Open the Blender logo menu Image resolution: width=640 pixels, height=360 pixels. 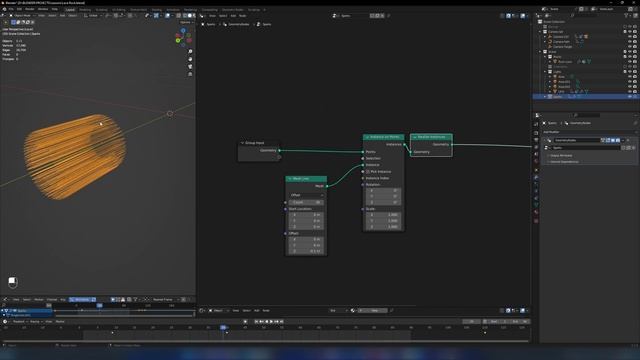coord(4,9)
